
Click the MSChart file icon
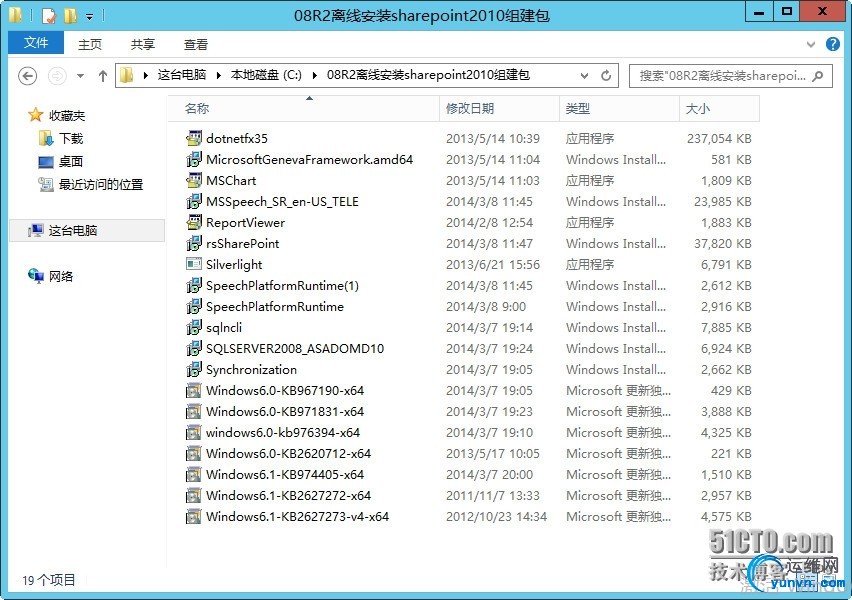pyautogui.click(x=194, y=180)
